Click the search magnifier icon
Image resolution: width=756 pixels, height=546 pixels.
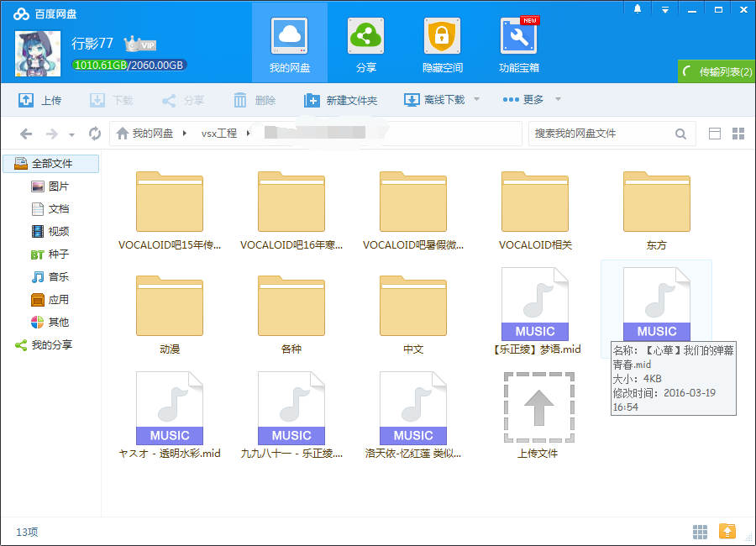coord(680,134)
